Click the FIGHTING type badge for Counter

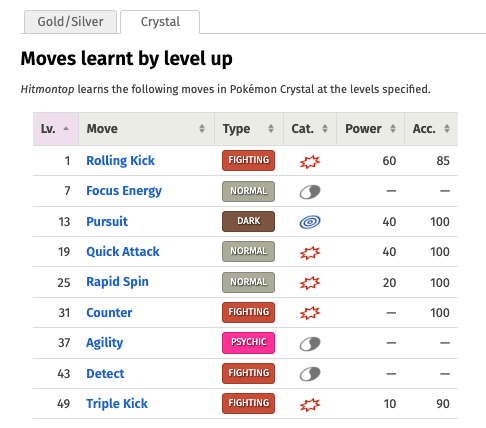[249, 312]
